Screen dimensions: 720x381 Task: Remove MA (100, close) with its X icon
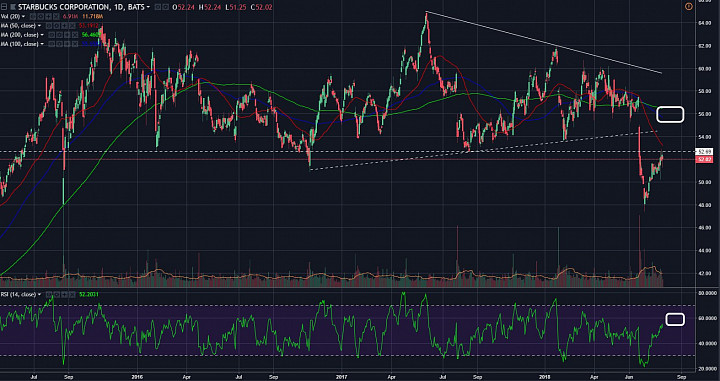[75, 44]
